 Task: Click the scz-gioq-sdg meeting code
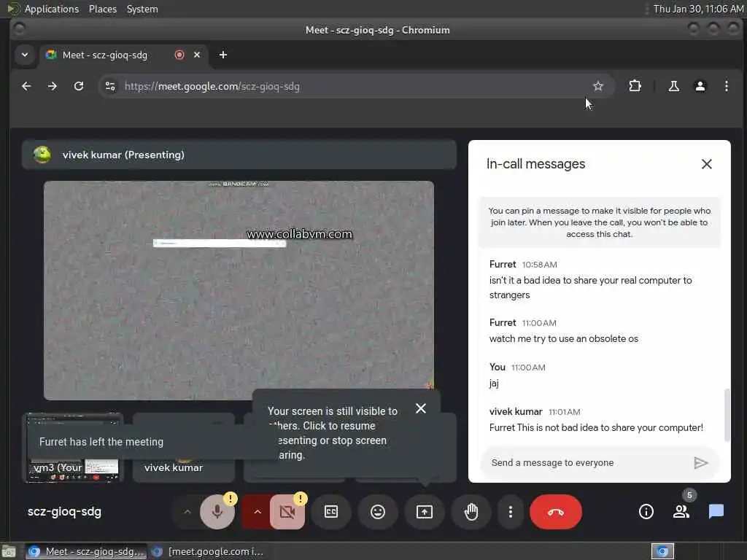(64, 512)
